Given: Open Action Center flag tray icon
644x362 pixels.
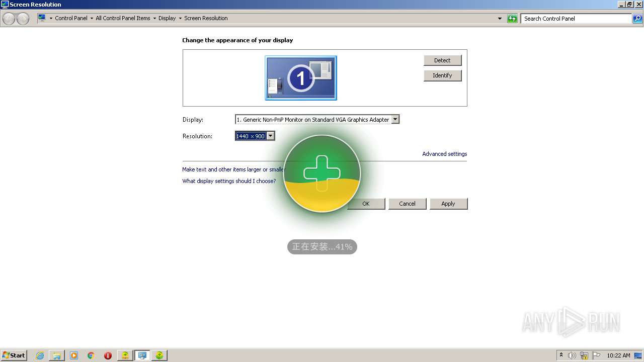Looking at the screenshot, I should coord(596,355).
